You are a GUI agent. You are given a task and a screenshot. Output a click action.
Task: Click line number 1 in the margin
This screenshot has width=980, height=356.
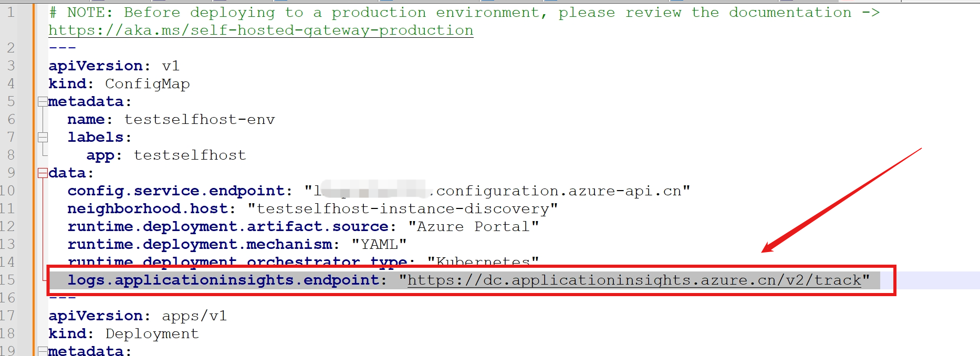(11, 13)
